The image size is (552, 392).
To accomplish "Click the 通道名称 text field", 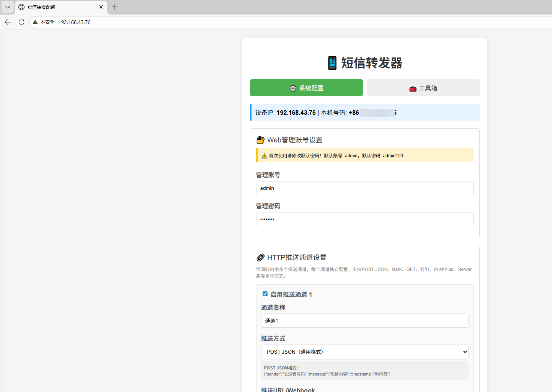I will point(364,321).
